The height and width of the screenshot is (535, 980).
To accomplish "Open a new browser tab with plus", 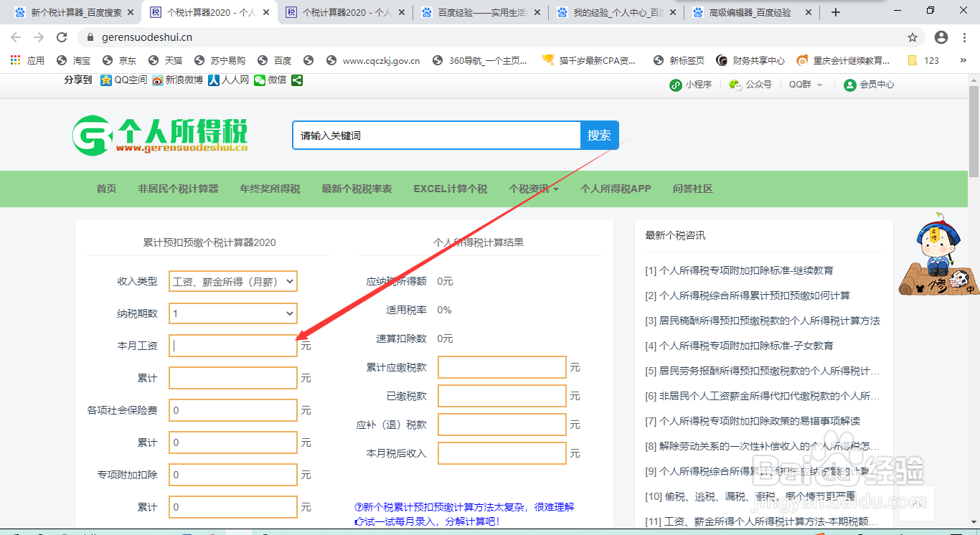I will click(x=835, y=12).
